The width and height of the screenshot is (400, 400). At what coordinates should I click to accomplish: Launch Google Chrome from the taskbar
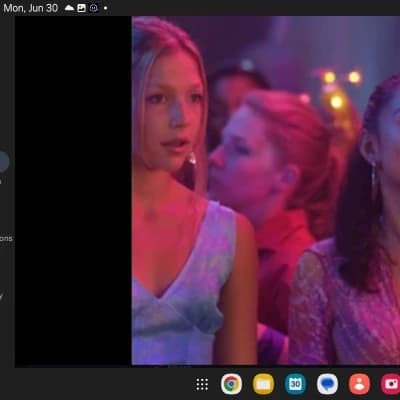(x=231, y=384)
